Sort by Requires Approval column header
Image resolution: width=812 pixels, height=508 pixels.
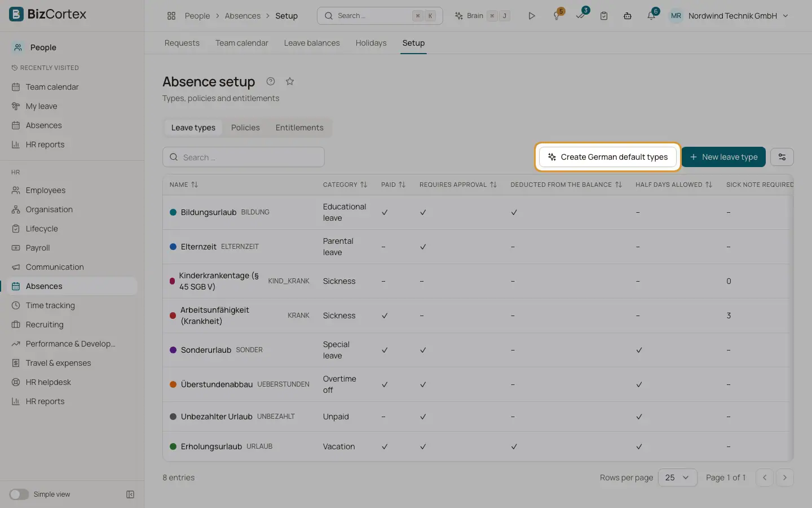[458, 185]
